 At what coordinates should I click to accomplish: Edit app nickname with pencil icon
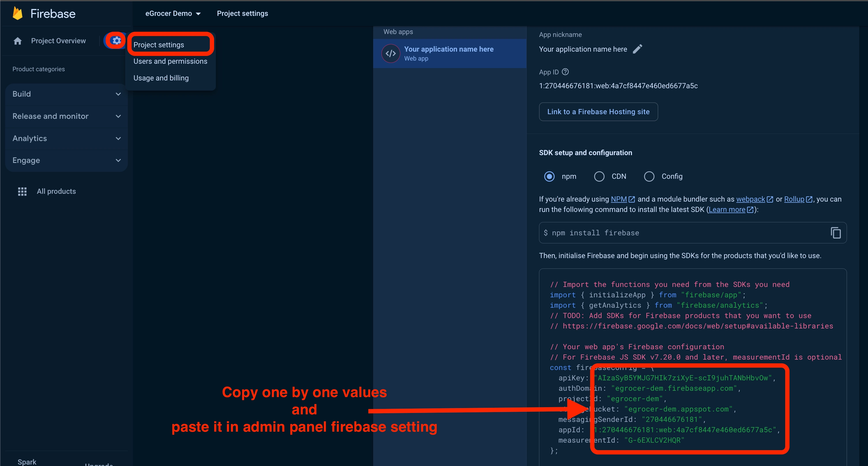pyautogui.click(x=637, y=49)
